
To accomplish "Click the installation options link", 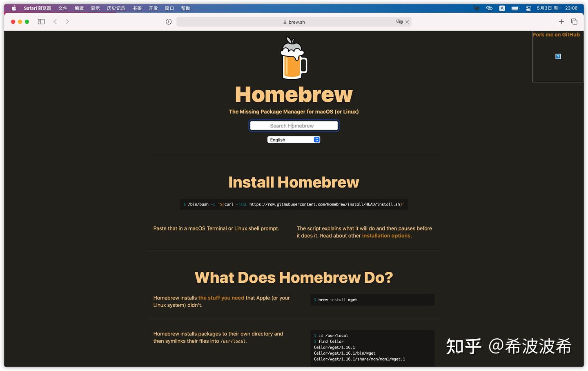I will coord(385,236).
